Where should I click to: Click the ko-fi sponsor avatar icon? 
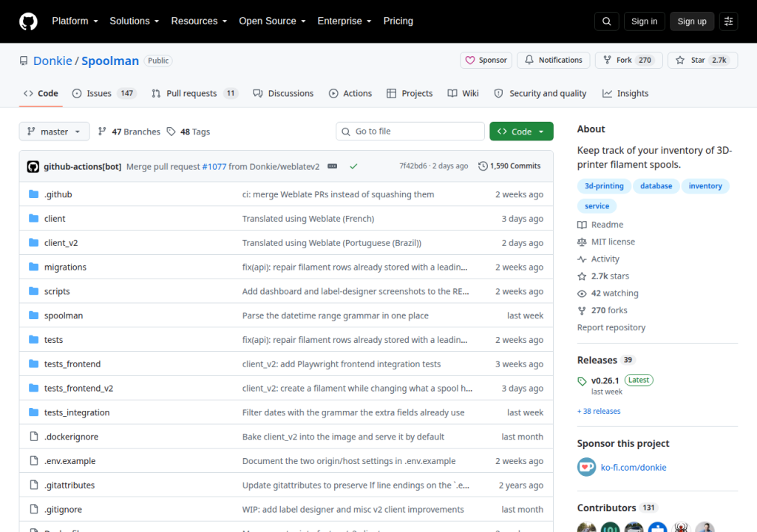click(586, 467)
